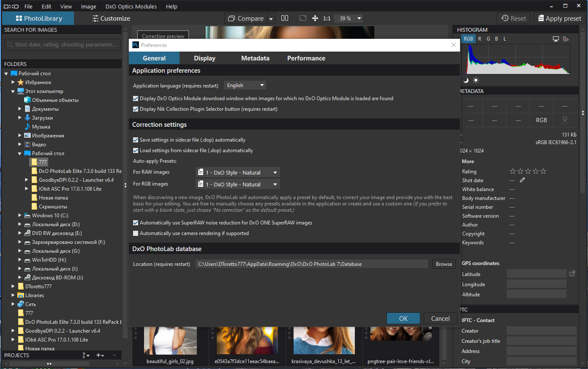Toggle Load settings from sidecar file checkbox
Image resolution: width=588 pixels, height=369 pixels.
[136, 150]
